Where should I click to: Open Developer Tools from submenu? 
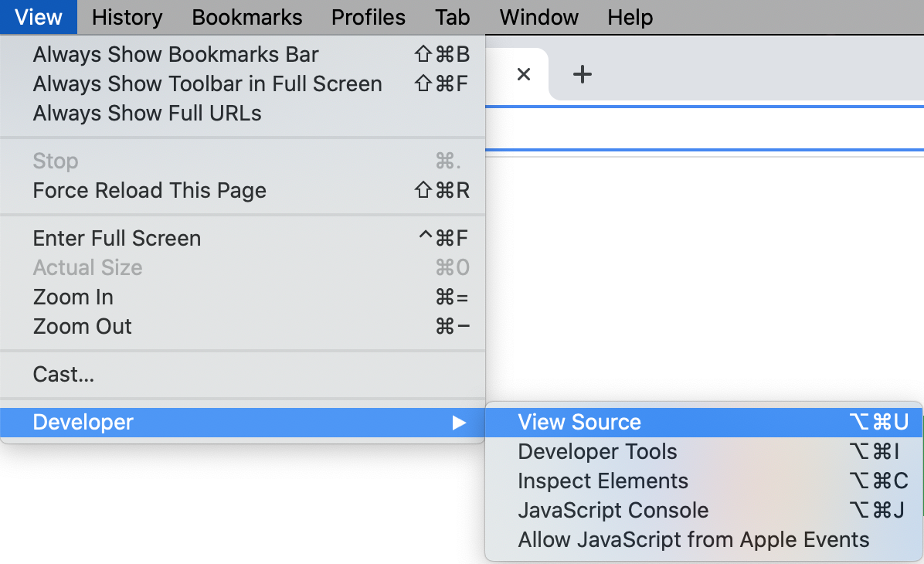pos(597,452)
